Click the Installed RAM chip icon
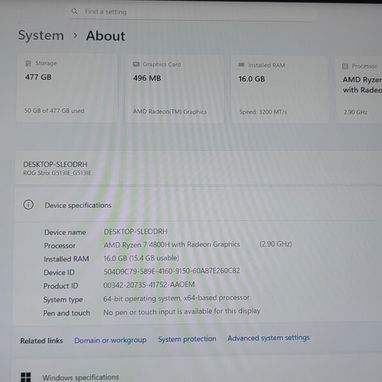The image size is (382, 382). (x=242, y=65)
